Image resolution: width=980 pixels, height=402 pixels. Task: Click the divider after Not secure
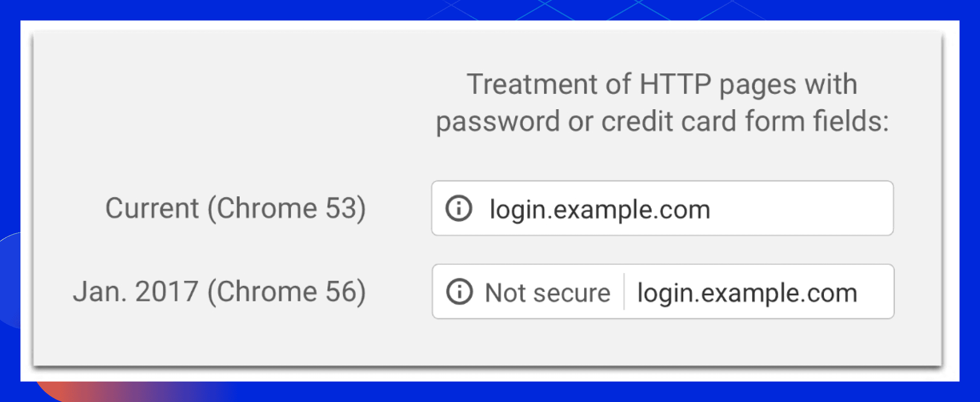tap(624, 292)
